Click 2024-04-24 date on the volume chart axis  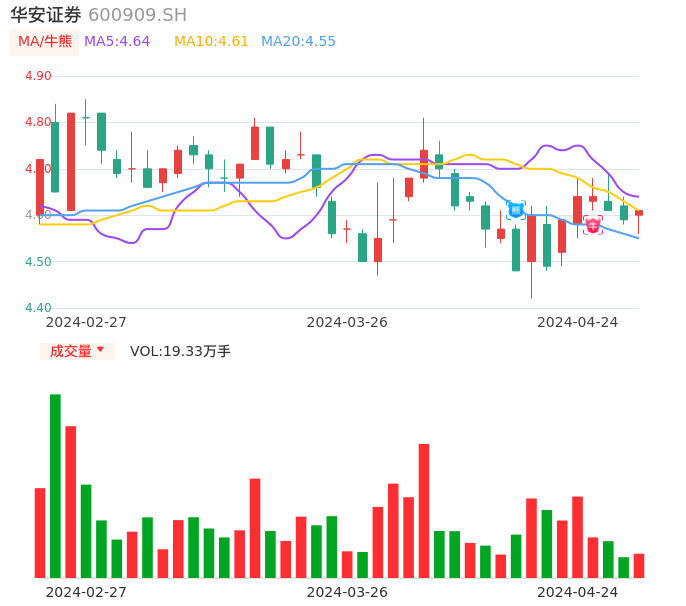[578, 592]
